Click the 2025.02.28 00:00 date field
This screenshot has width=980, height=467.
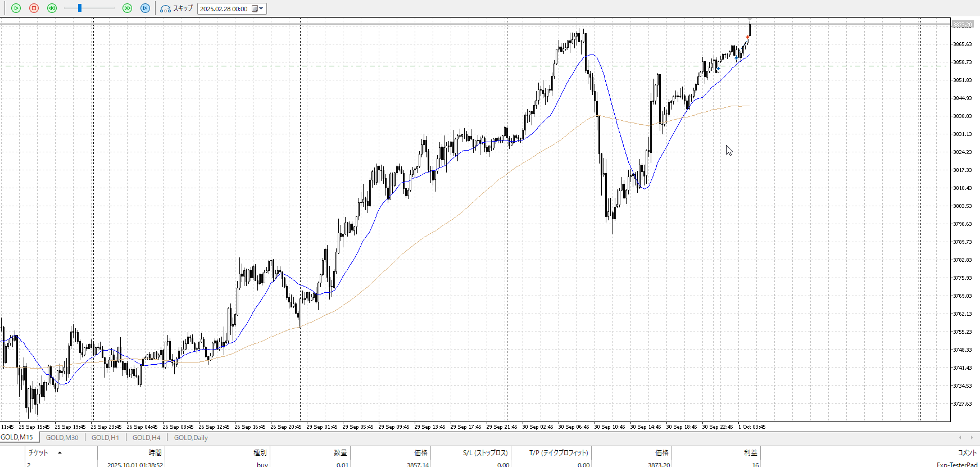point(224,9)
